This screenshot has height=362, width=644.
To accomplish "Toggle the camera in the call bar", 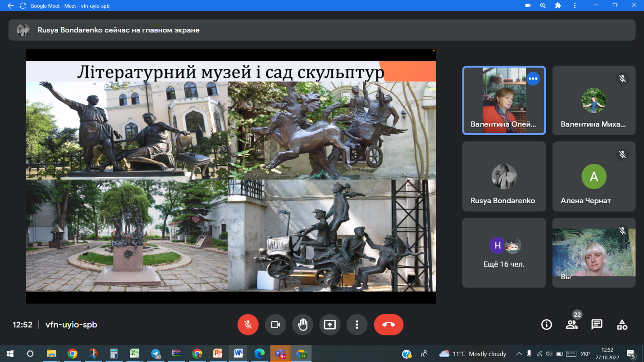I will (275, 325).
